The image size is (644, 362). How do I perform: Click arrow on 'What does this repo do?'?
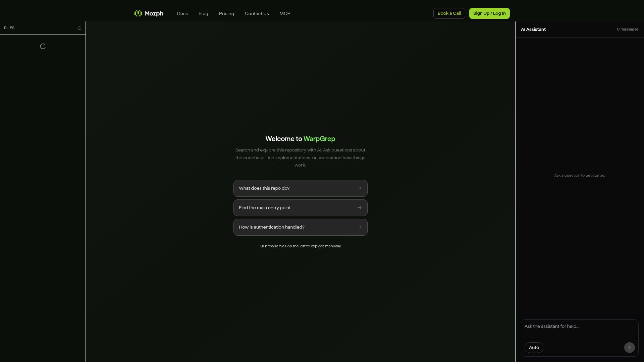[x=360, y=188]
